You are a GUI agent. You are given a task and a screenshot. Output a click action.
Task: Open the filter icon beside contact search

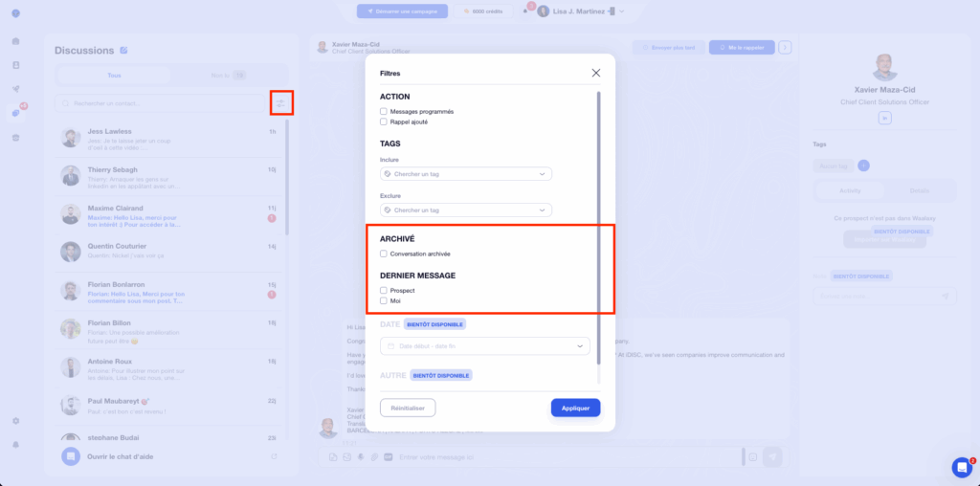tap(281, 102)
